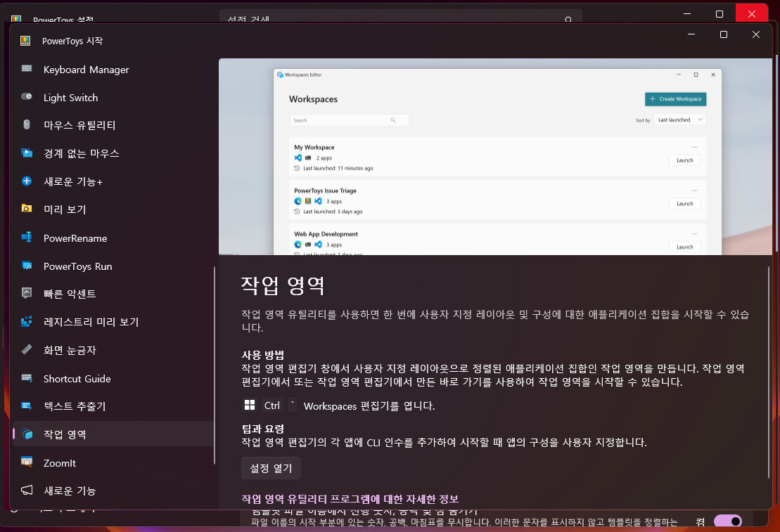Click the content pane vertical scrollbar
This screenshot has width=780, height=532.
point(769,372)
